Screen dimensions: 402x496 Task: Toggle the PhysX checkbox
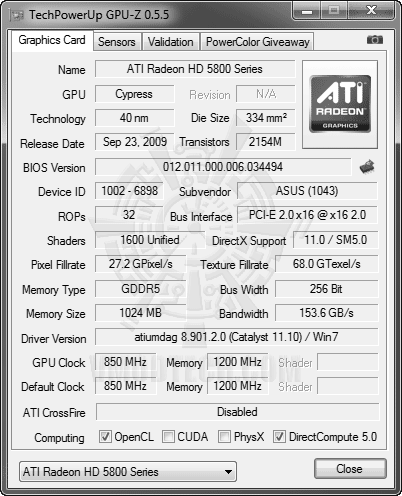pyautogui.click(x=224, y=437)
